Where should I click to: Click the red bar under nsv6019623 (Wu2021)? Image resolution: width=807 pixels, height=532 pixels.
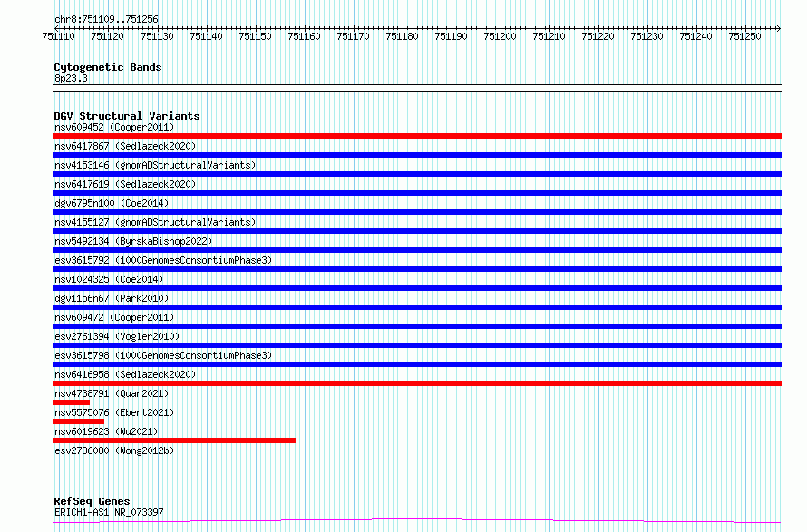[x=174, y=440]
